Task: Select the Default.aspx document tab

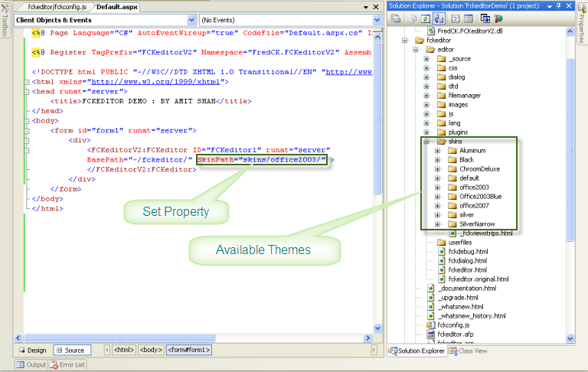Action: click(117, 7)
